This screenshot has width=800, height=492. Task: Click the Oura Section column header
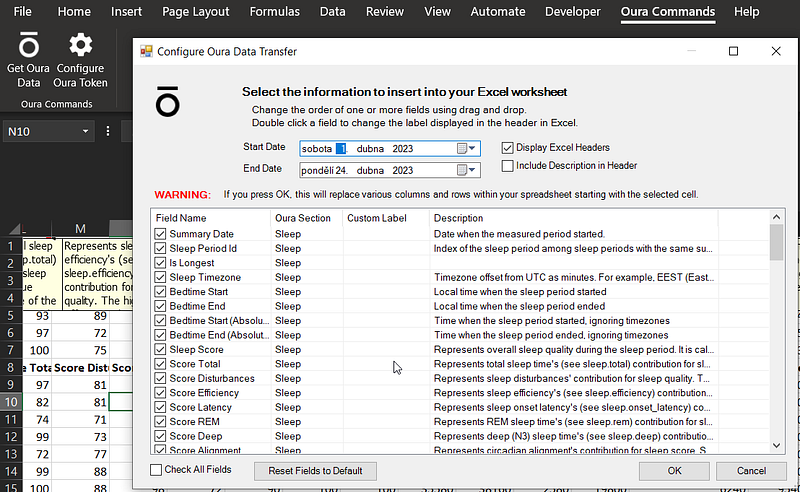(306, 218)
